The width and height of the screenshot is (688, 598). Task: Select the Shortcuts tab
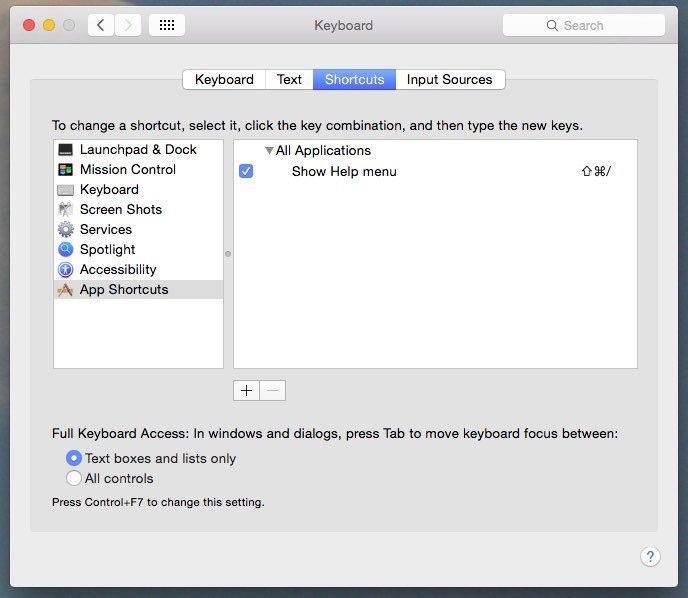pyautogui.click(x=355, y=79)
